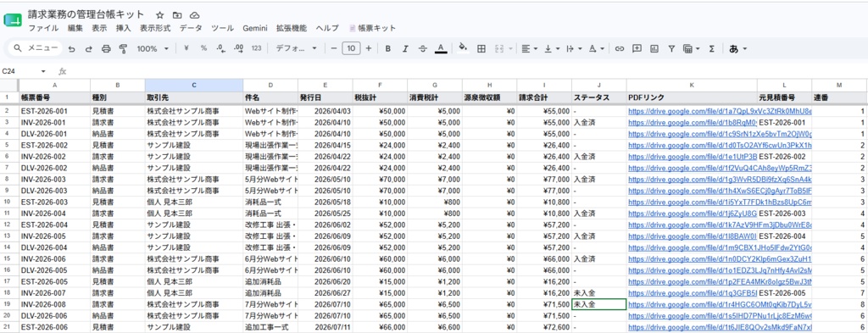Open the functions sigma menu
Image resolution: width=868 pixels, height=333 pixels.
pos(712,48)
